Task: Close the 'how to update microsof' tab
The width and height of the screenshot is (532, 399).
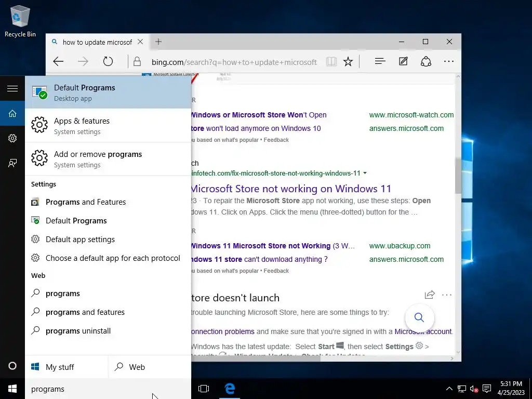Action: pos(140,42)
